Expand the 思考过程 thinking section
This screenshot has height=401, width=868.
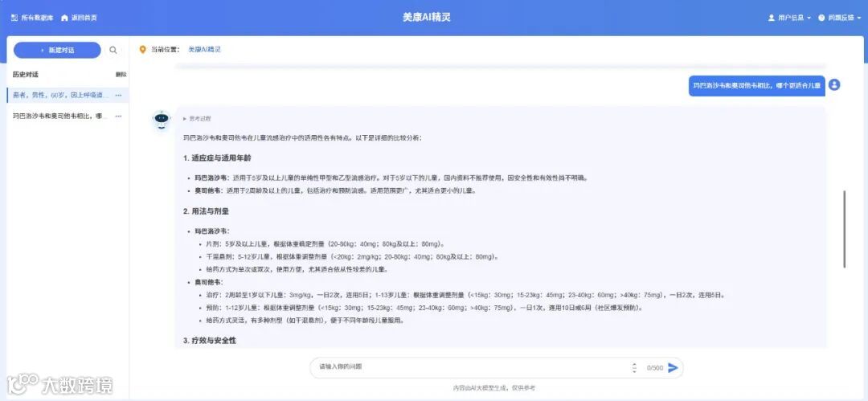197,118
